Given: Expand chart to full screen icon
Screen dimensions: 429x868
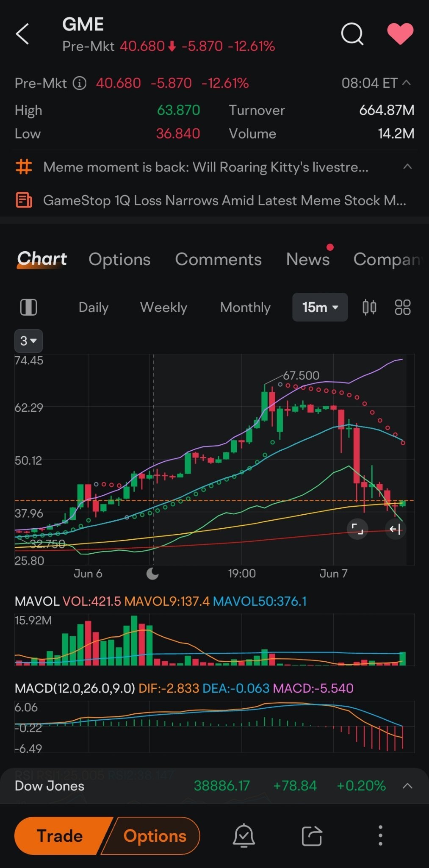Looking at the screenshot, I should (357, 529).
